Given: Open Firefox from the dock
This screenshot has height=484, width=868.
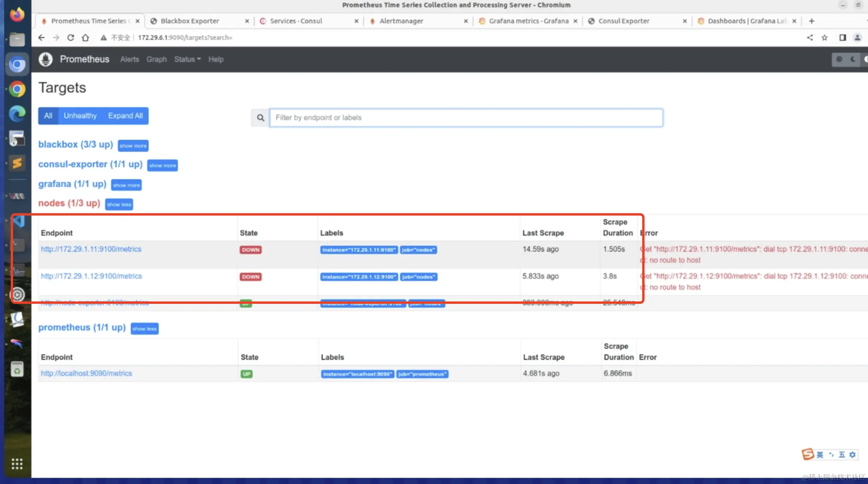Looking at the screenshot, I should (17, 15).
